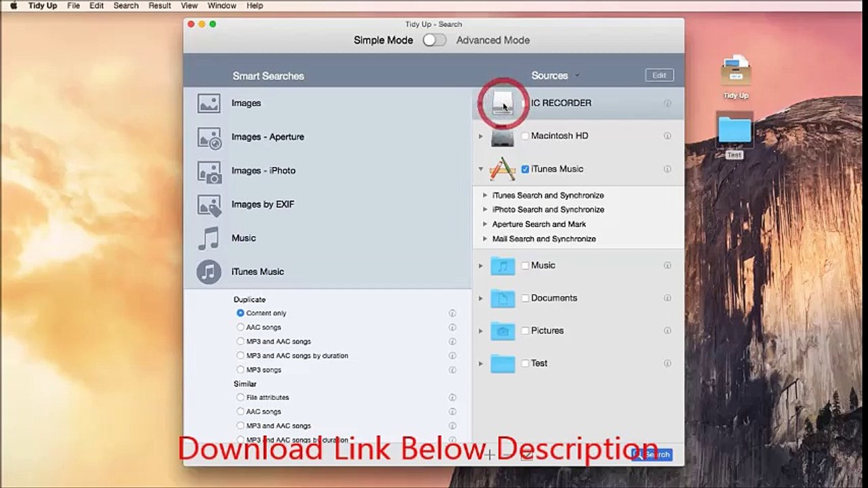Click the Documents folder icon

503,298
